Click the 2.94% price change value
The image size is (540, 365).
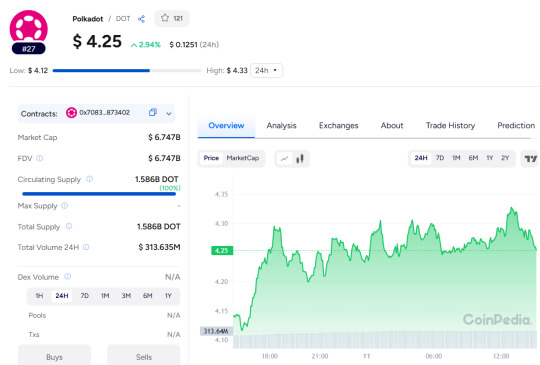pos(146,45)
